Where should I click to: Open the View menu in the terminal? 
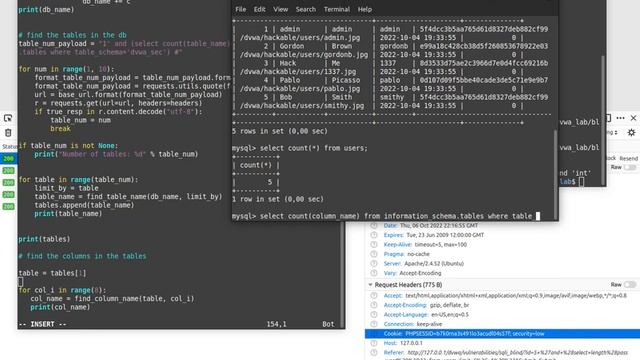pos(280,9)
